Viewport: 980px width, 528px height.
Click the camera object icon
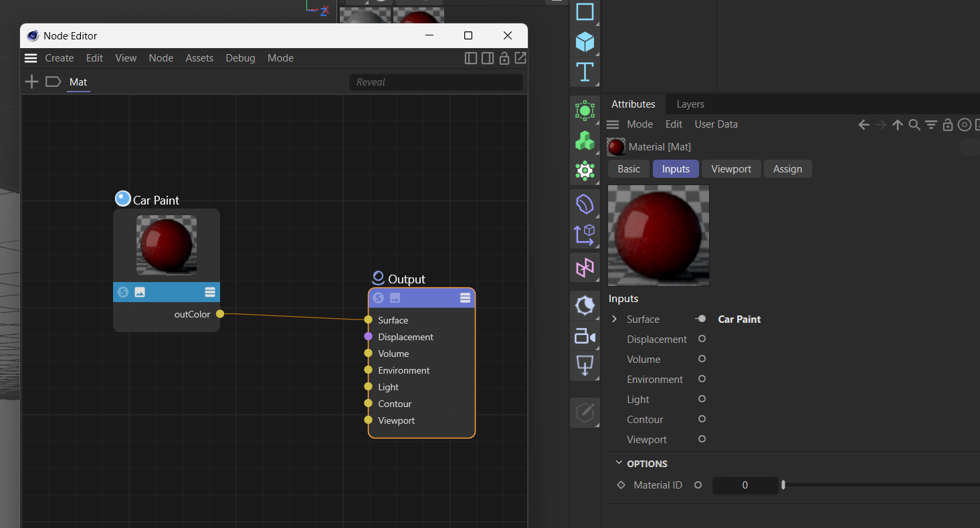(585, 336)
